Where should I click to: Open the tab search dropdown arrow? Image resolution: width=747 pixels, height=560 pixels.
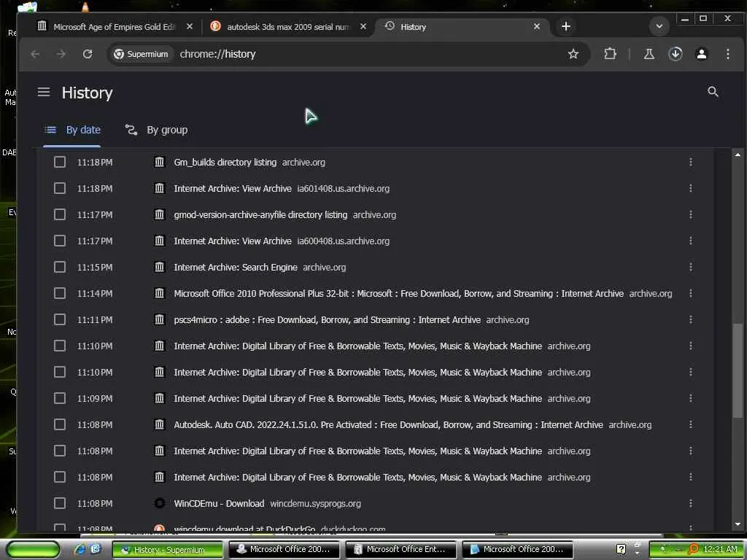point(659,26)
